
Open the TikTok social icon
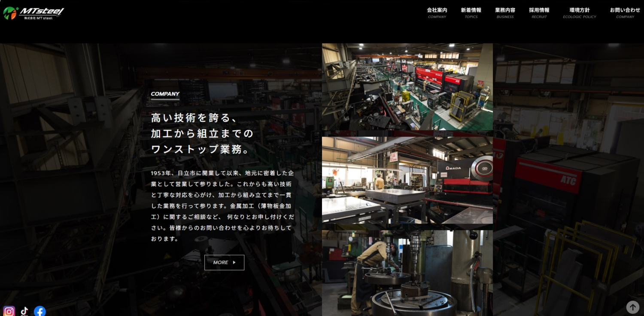[24, 311]
